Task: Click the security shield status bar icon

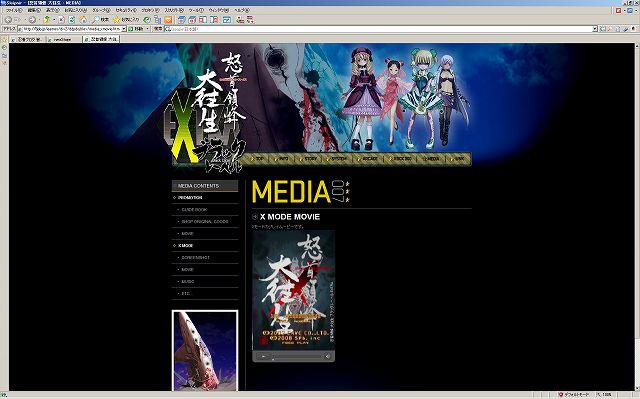Action: 561,395
